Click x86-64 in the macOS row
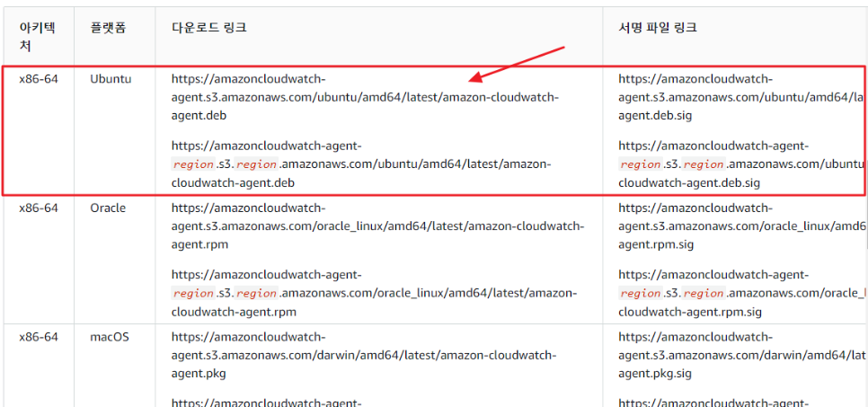Screen dimensions: 868x407 click(x=39, y=337)
